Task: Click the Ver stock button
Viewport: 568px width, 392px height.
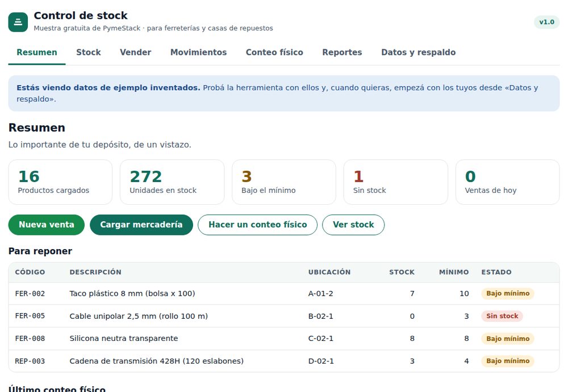Action: pyautogui.click(x=353, y=225)
